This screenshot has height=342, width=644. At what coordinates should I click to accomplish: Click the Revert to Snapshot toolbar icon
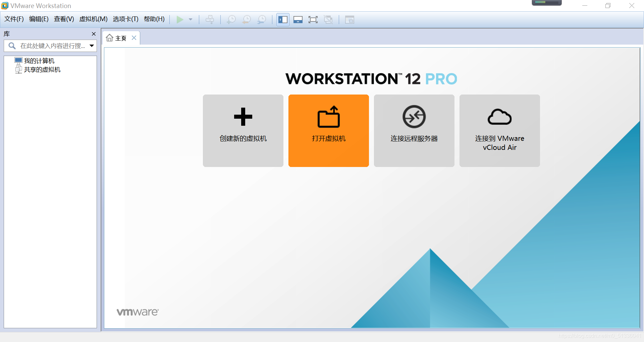[247, 19]
